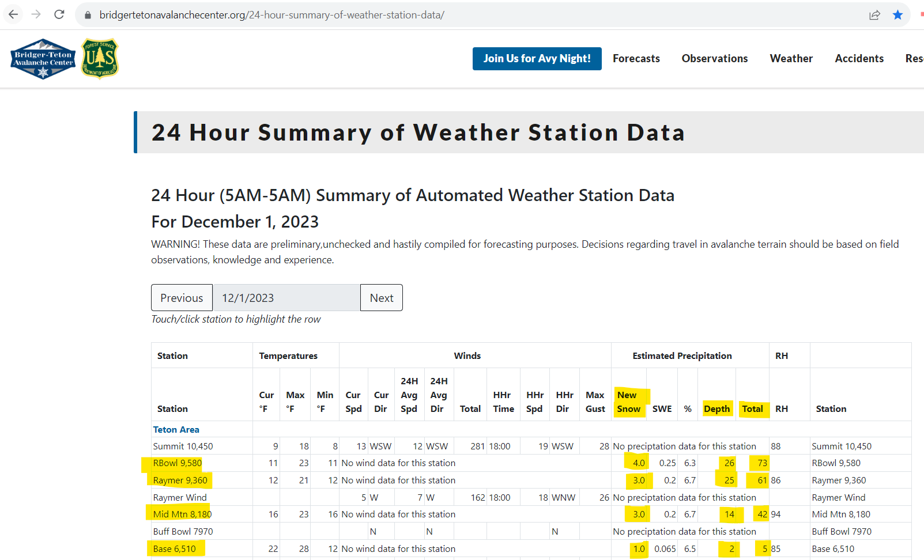Image resolution: width=924 pixels, height=560 pixels.
Task: Click the For December 1, 2023 heading
Action: coord(235,222)
